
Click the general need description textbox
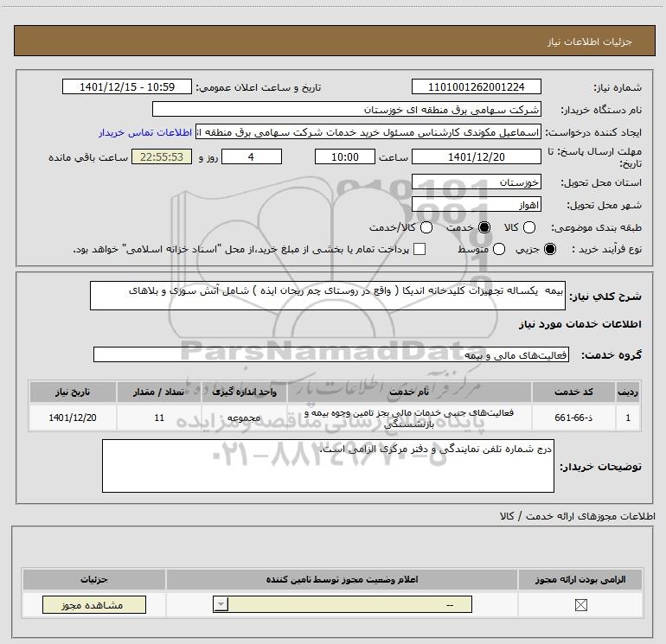coord(328,296)
